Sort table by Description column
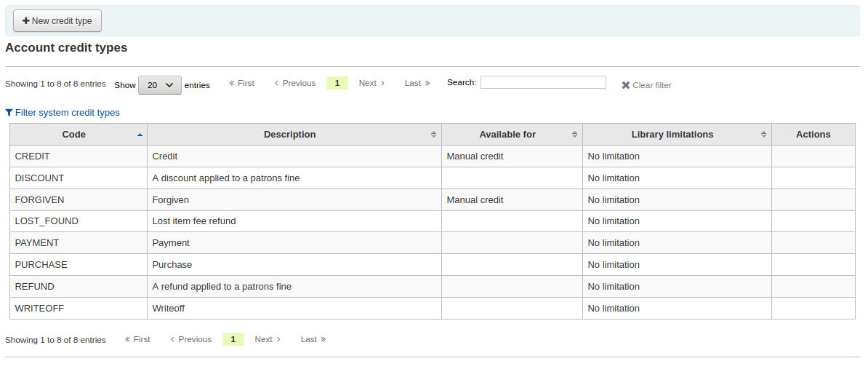Image resolution: width=868 pixels, height=369 pixels. coord(294,135)
